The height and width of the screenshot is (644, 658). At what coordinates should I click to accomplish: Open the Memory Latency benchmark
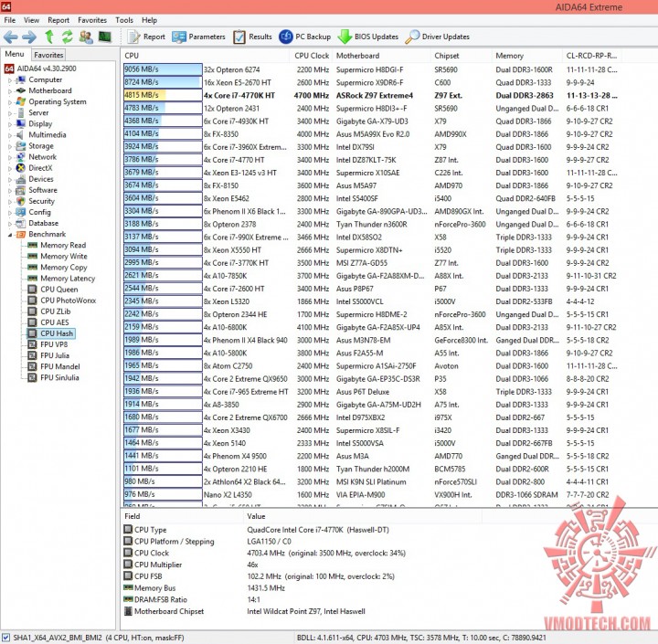click(x=68, y=279)
